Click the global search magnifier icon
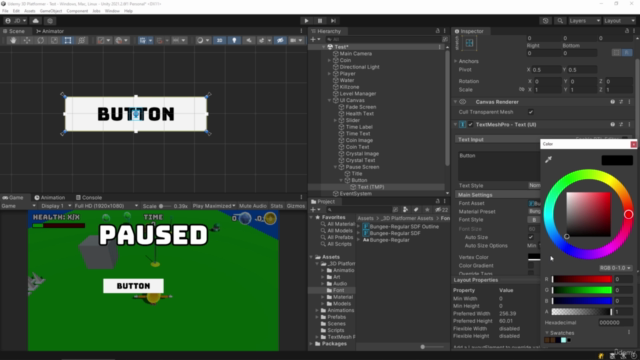Screen dimensions: 640x360 [x=560, y=21]
